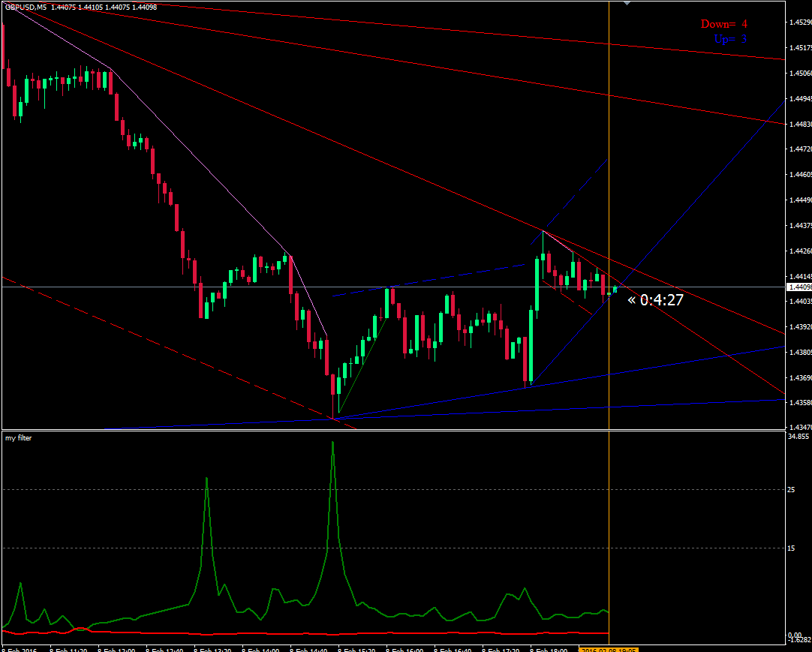812x652 pixels.
Task: Click price axis value 1.4483
Action: pos(799,124)
